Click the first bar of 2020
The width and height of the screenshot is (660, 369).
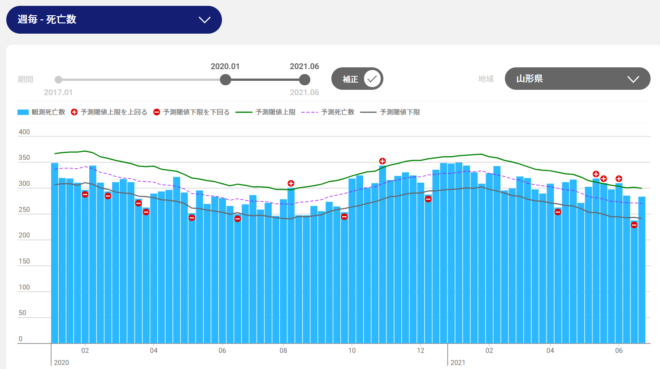(55, 253)
